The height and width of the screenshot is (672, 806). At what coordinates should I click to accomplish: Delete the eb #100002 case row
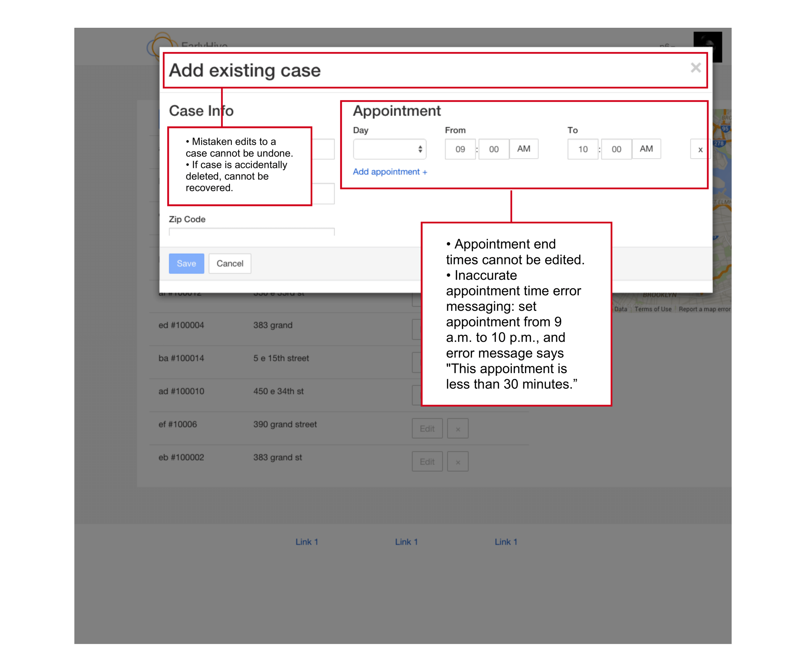point(458,462)
